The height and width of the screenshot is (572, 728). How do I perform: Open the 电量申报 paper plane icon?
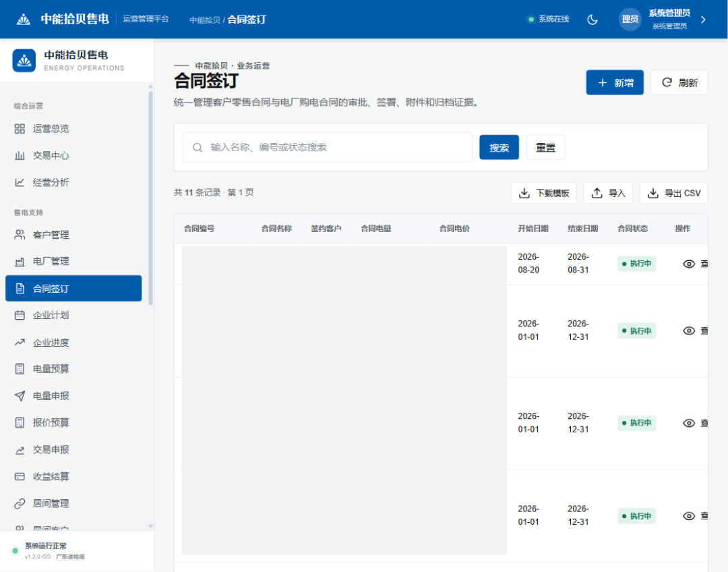tap(20, 396)
